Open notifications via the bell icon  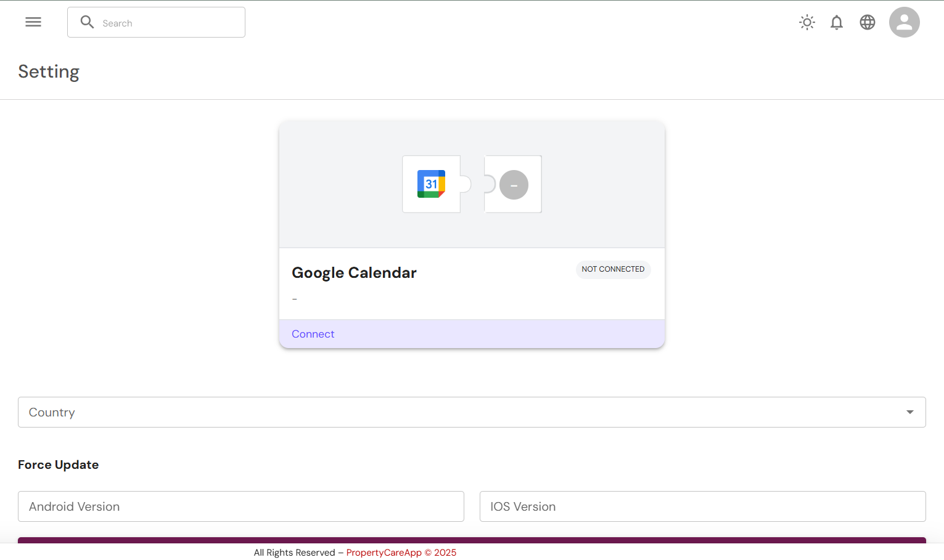click(836, 23)
